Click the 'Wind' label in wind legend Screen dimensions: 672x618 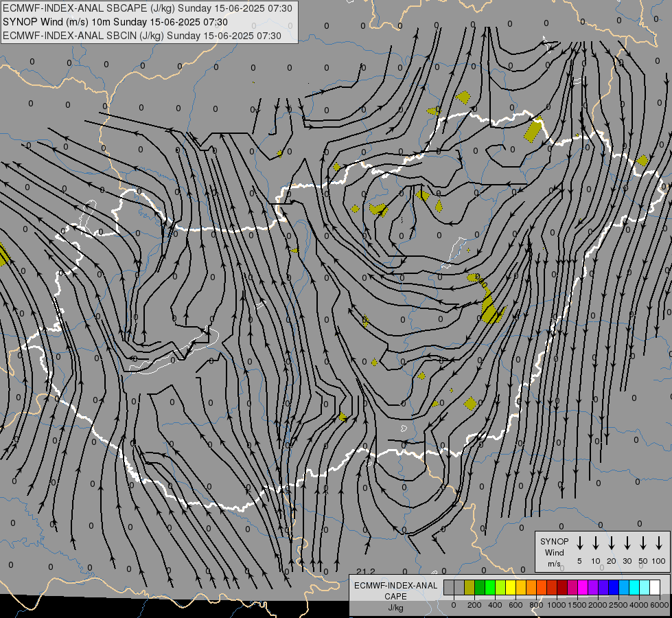coord(554,552)
